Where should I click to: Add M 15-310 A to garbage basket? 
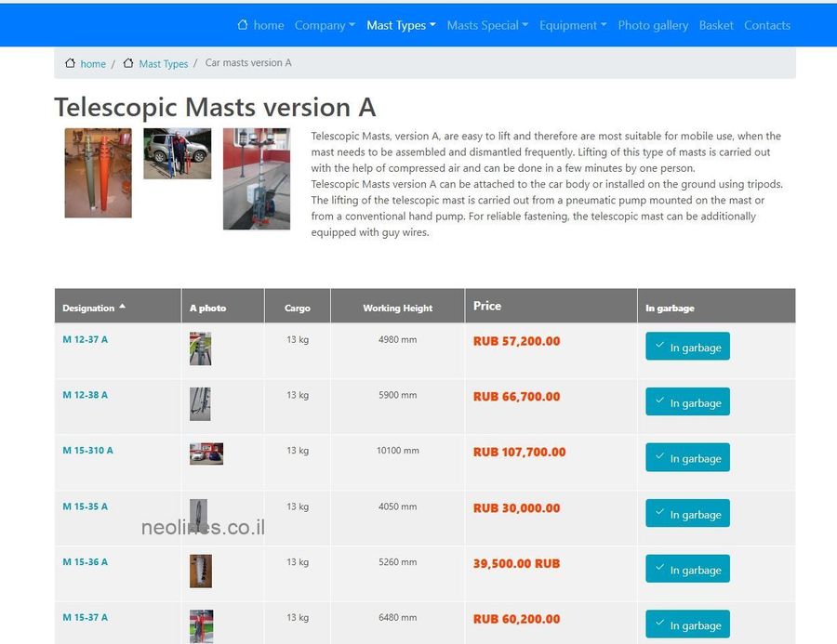click(687, 457)
